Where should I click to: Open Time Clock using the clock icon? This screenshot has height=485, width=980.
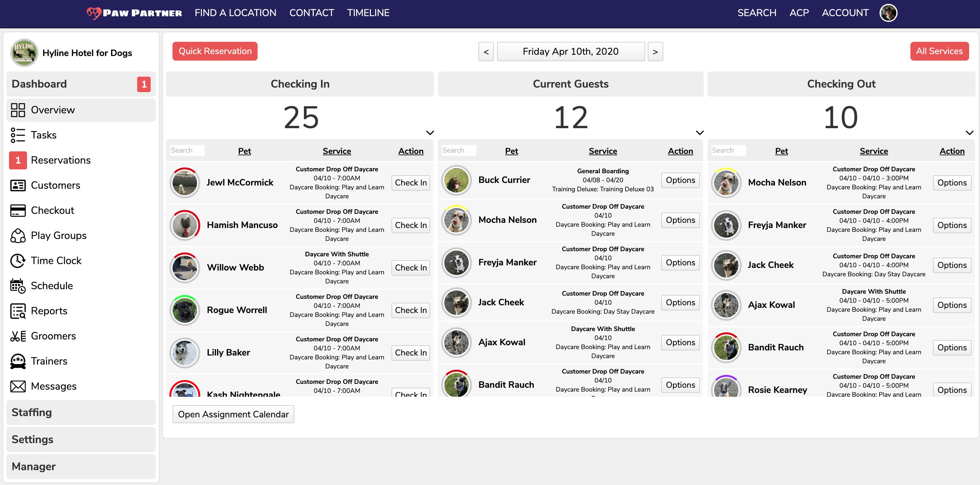pyautogui.click(x=17, y=261)
